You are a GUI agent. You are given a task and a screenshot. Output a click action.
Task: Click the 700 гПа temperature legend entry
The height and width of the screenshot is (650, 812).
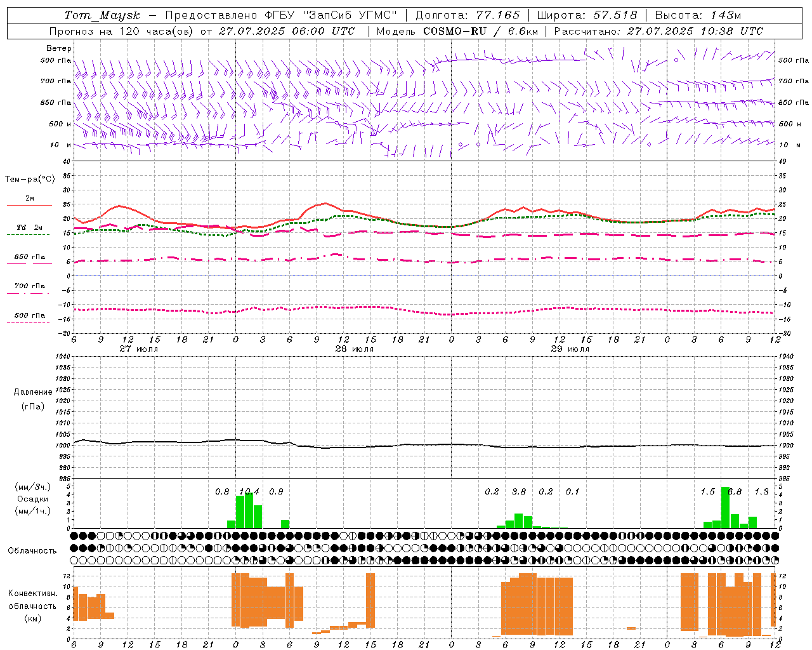click(30, 286)
